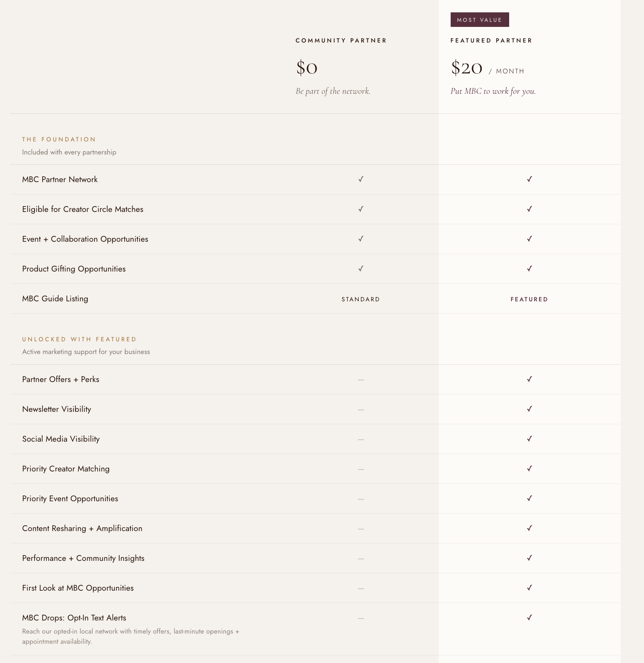Click Unlocked With Featured section heading
Image resolution: width=644 pixels, height=663 pixels.
(79, 339)
